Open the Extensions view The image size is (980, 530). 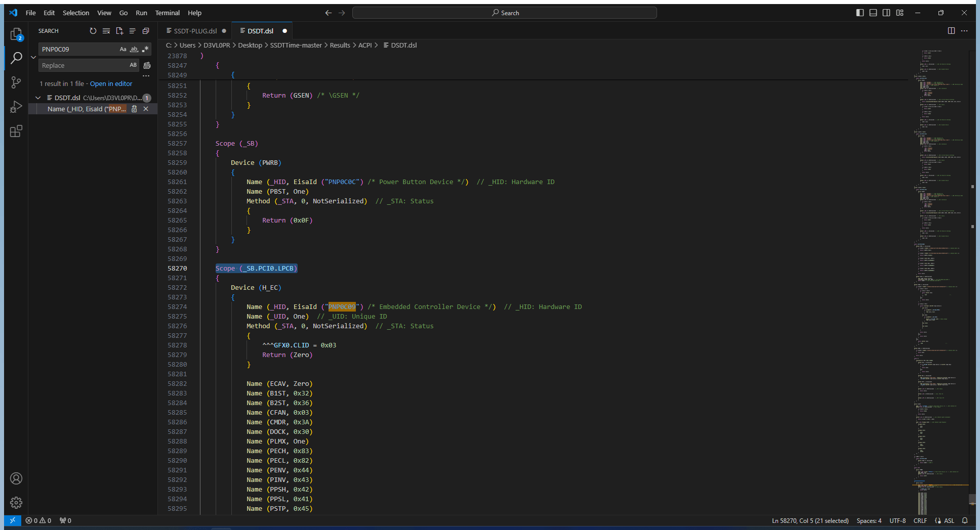(x=16, y=131)
